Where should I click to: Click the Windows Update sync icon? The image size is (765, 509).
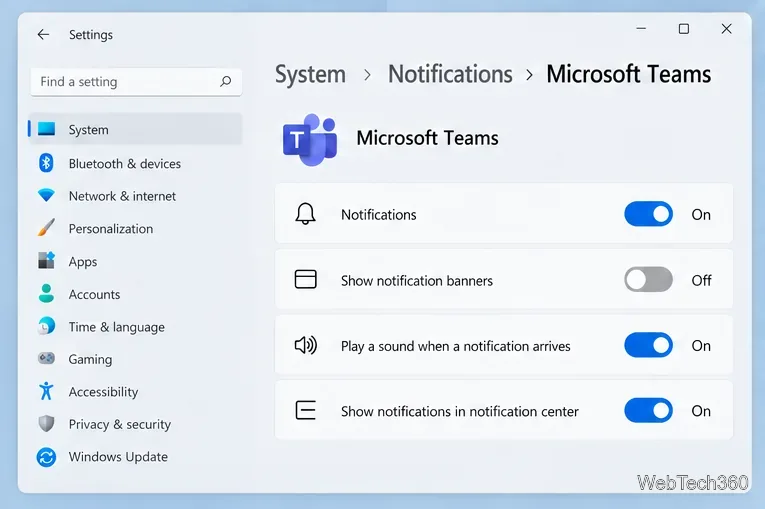(46, 457)
